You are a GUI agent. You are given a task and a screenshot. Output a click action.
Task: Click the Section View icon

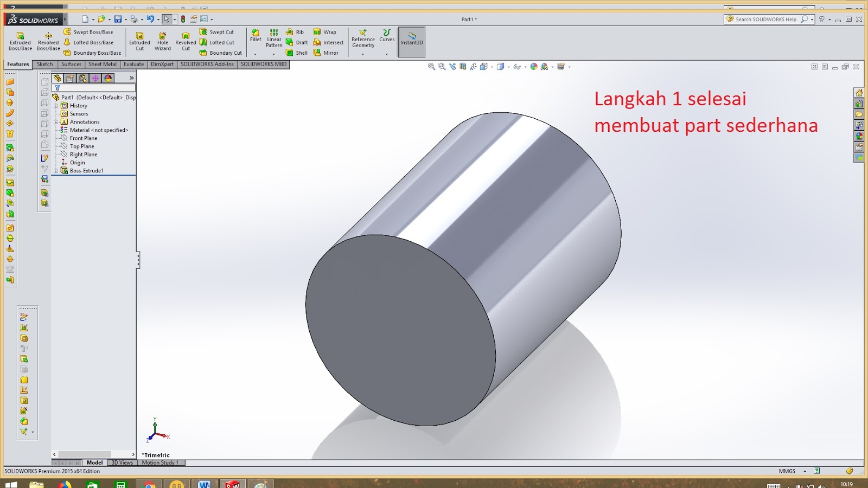point(463,66)
